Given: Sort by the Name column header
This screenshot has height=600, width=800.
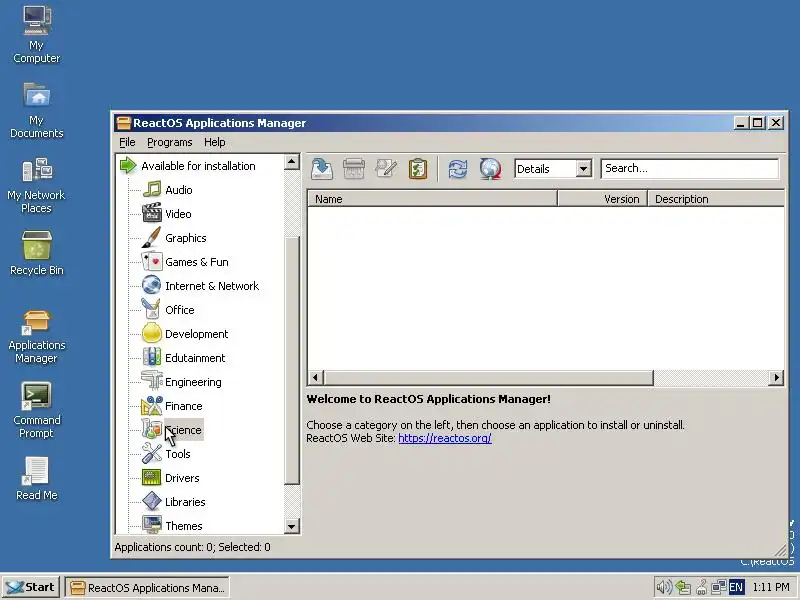Looking at the screenshot, I should pos(432,199).
